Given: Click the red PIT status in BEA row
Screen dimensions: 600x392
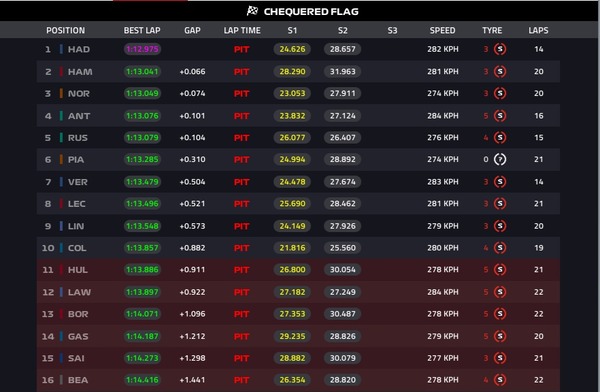Looking at the screenshot, I should pos(241,380).
